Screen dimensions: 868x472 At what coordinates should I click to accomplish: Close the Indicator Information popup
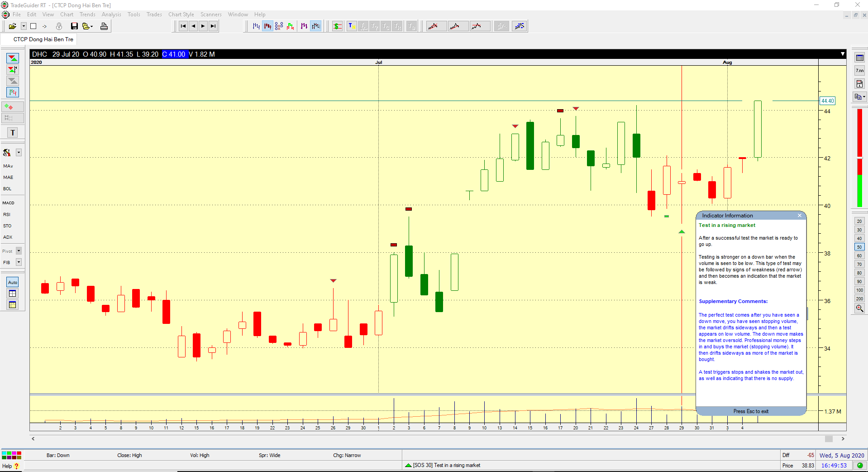tap(800, 216)
